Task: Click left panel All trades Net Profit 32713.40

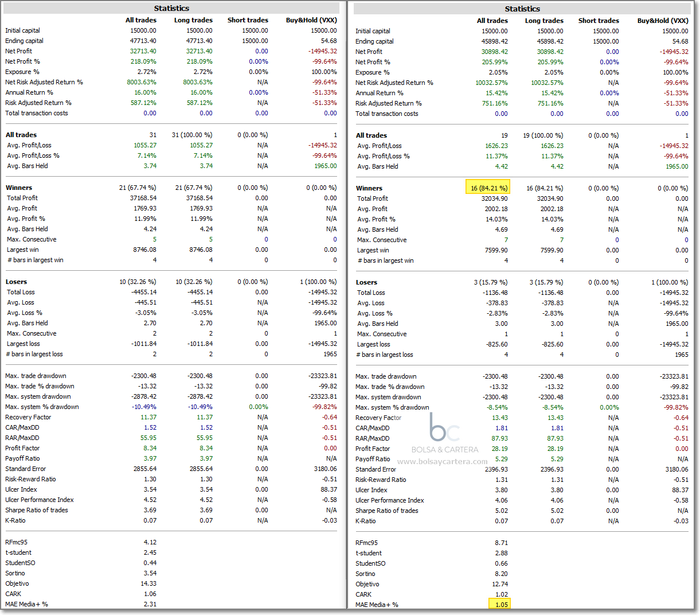Action: coord(143,51)
